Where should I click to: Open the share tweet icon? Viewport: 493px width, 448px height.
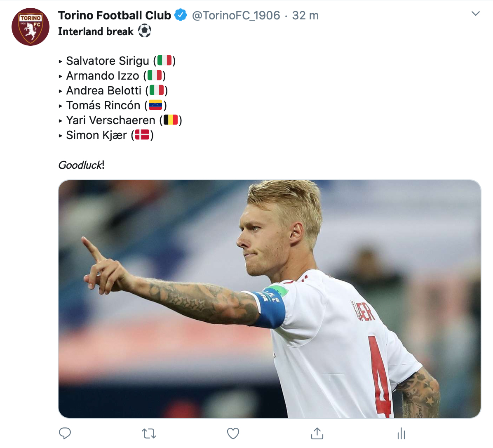click(x=317, y=433)
